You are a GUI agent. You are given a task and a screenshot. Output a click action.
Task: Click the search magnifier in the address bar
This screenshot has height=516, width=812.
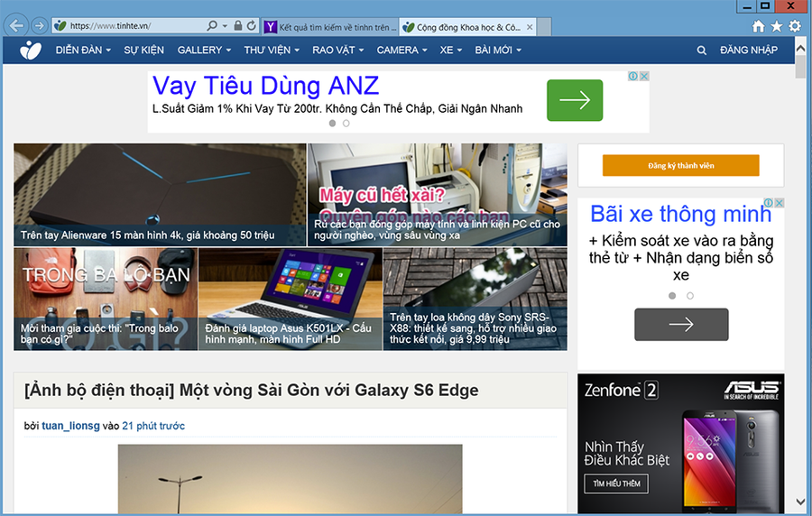[x=212, y=25]
